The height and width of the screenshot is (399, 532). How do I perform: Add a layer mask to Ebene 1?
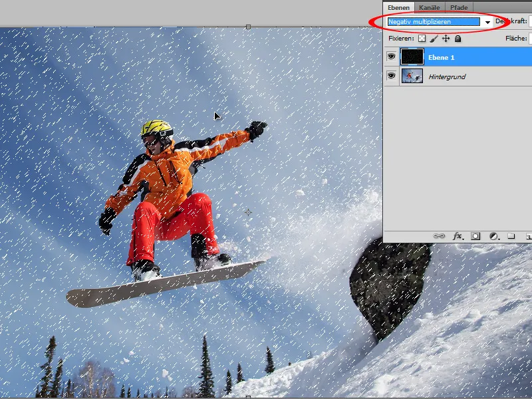(x=475, y=235)
